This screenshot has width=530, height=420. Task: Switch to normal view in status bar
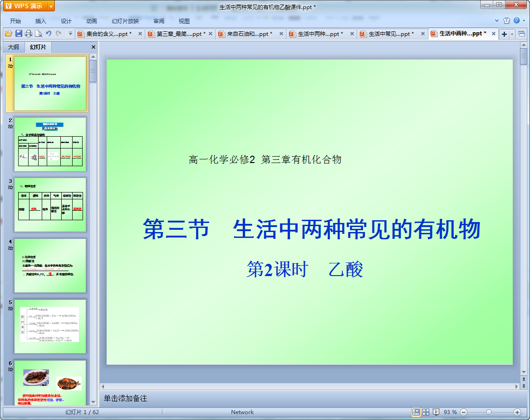pos(416,412)
